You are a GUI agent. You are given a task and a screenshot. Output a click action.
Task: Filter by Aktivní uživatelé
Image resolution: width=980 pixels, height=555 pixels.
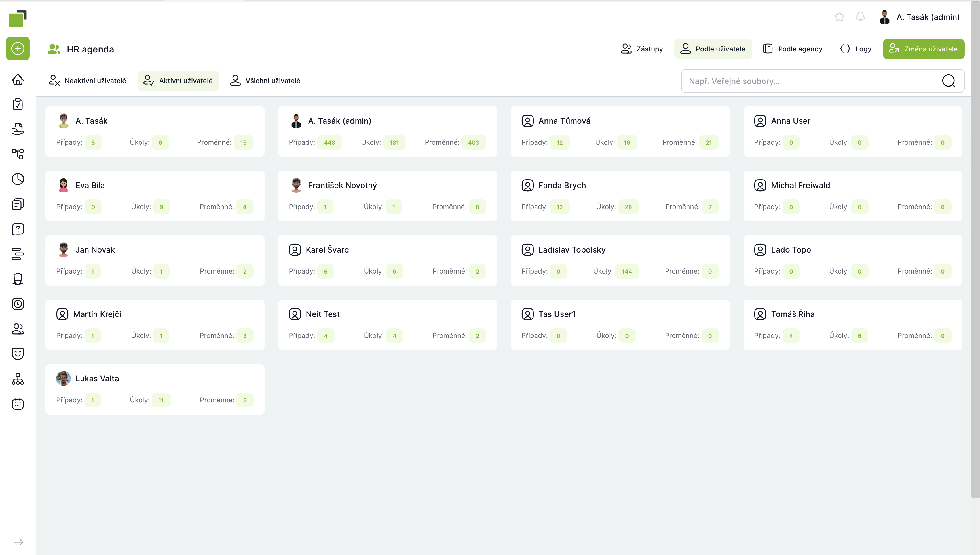pyautogui.click(x=178, y=80)
